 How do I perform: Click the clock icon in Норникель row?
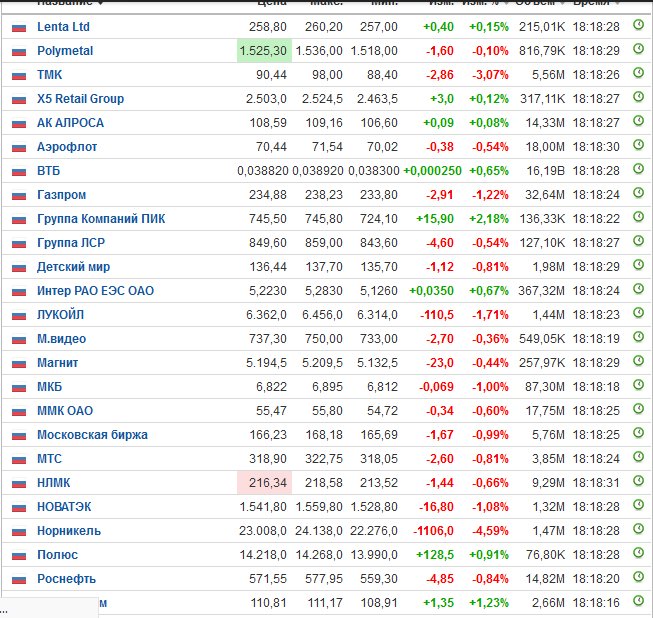[638, 529]
